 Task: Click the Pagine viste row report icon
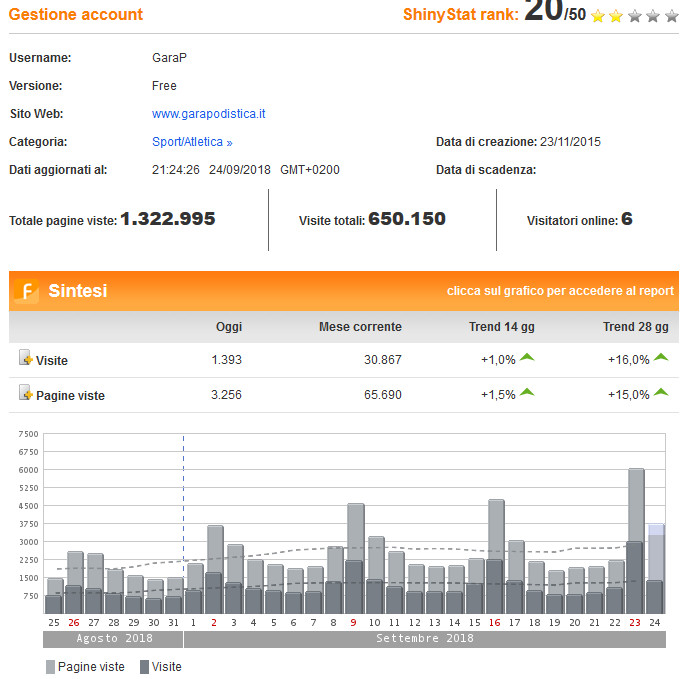[26, 393]
